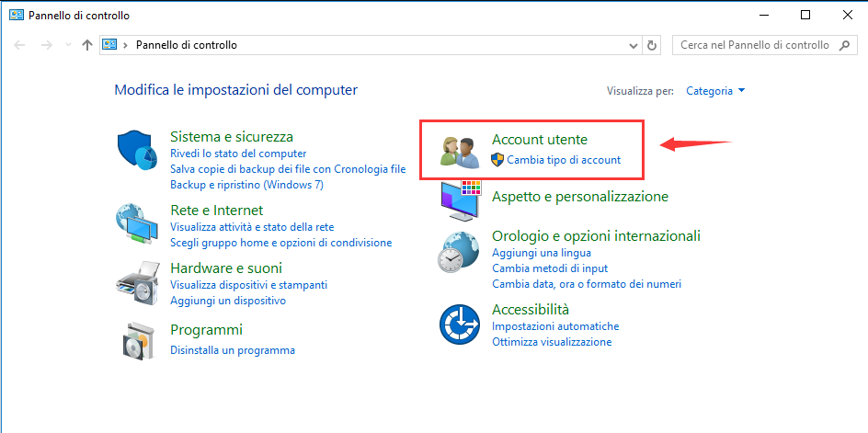The height and width of the screenshot is (433, 868).
Task: Open Accessibilità category heading
Action: click(531, 309)
